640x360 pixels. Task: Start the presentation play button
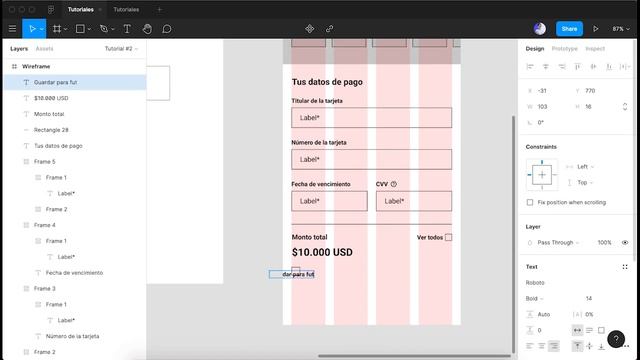tap(596, 29)
